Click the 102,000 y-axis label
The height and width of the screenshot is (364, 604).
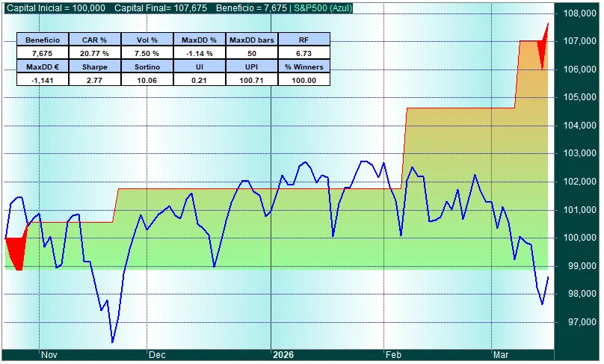(x=580, y=182)
